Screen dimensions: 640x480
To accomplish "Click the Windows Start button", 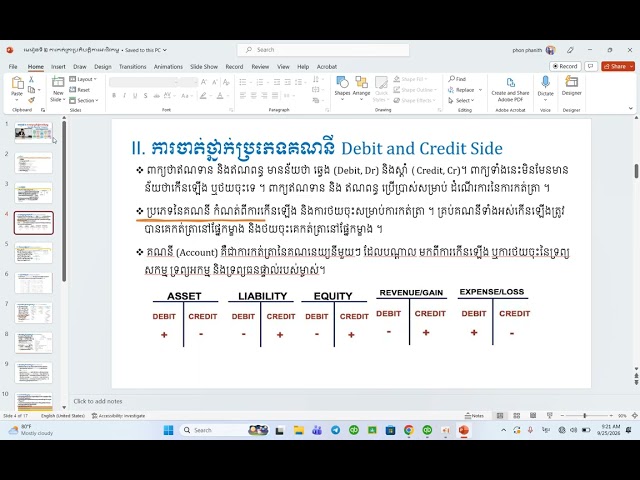I will (168, 430).
